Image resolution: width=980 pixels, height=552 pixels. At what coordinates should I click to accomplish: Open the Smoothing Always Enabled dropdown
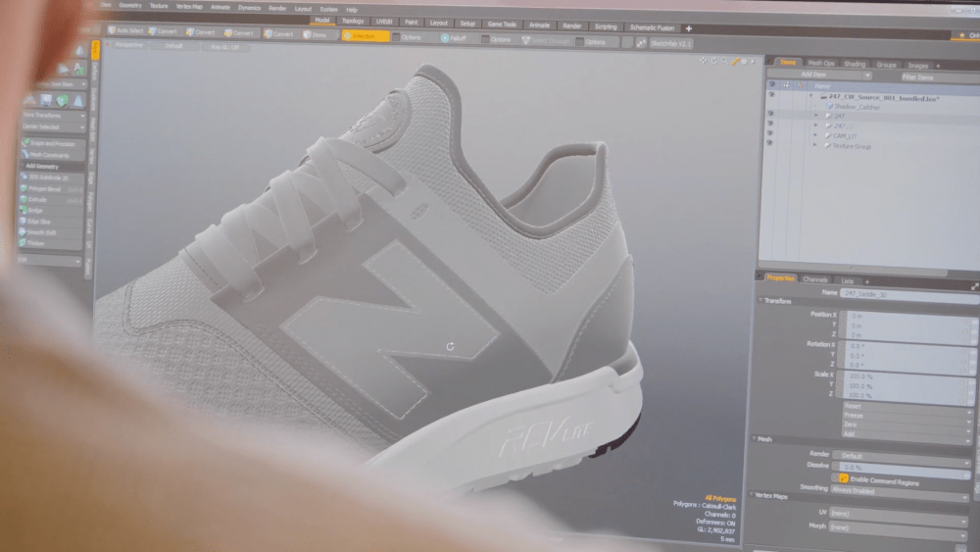tap(900, 491)
